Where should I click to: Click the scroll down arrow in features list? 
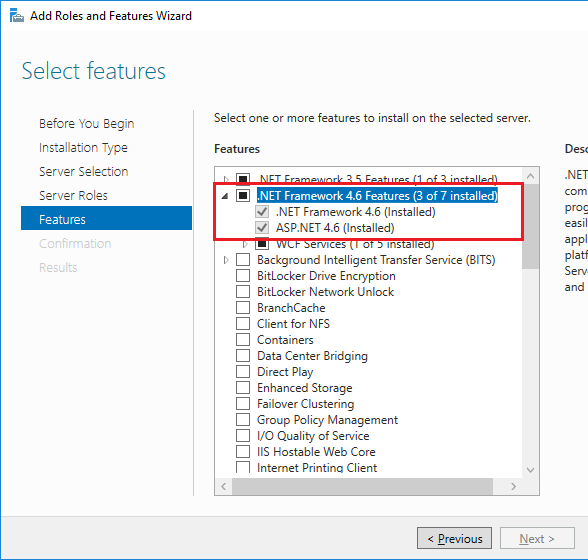pos(530,470)
